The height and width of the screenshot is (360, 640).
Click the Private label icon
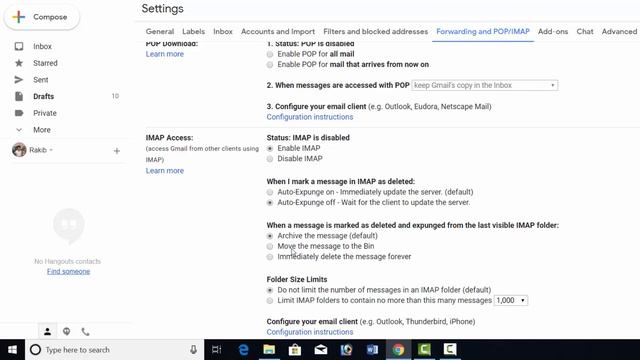(x=19, y=113)
